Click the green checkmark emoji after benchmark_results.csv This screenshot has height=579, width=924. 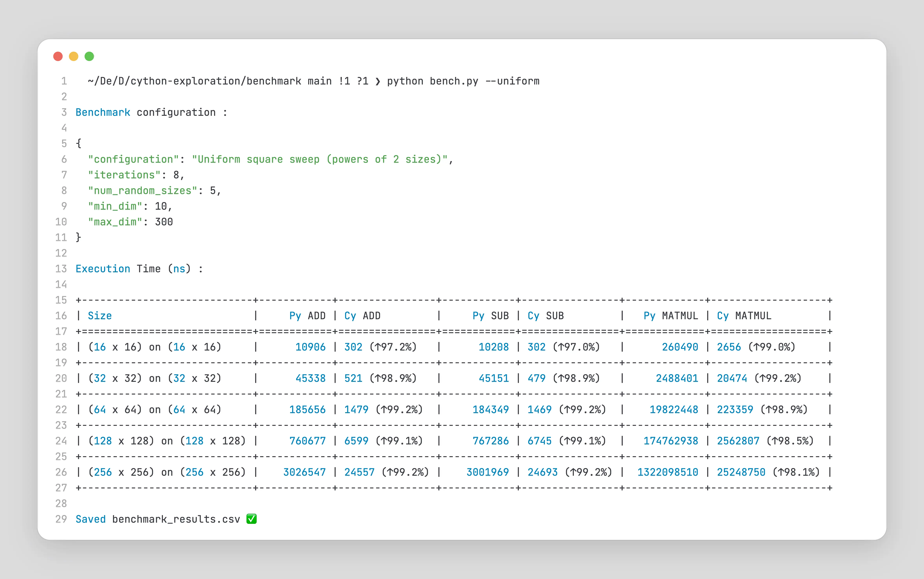[x=251, y=519]
